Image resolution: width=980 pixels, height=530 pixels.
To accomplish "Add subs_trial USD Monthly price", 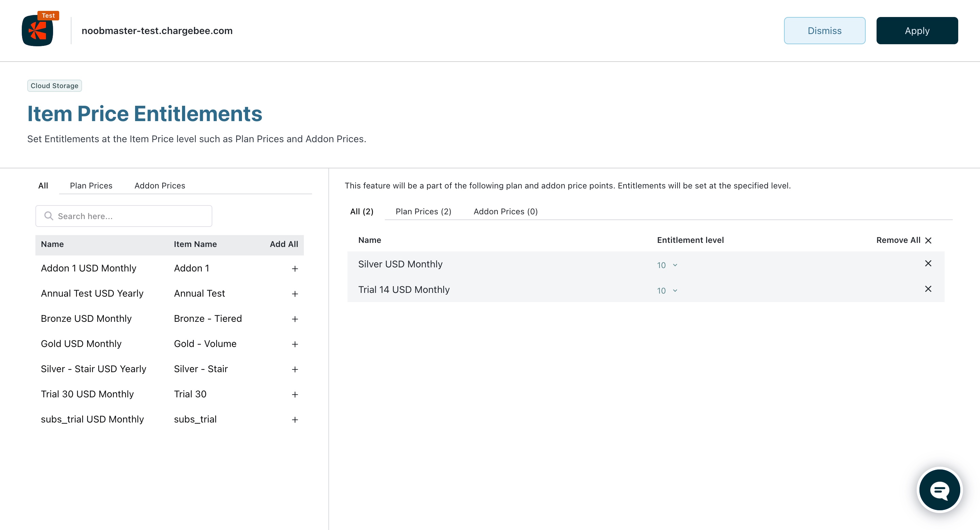I will [295, 420].
